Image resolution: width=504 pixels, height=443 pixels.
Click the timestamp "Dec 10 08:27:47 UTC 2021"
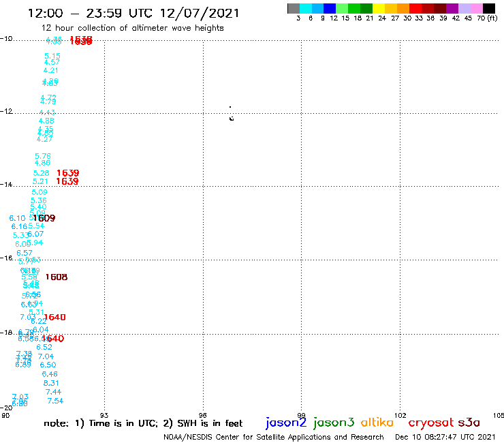pos(445,437)
